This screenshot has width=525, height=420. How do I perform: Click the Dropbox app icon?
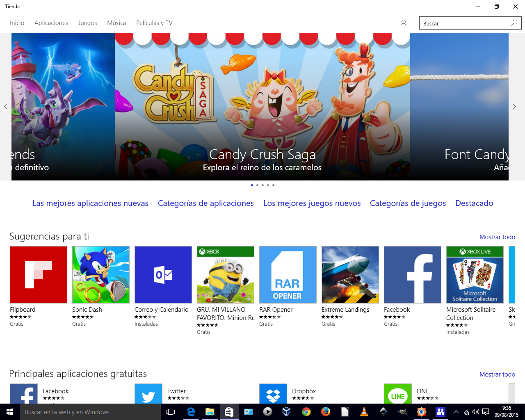click(x=273, y=394)
